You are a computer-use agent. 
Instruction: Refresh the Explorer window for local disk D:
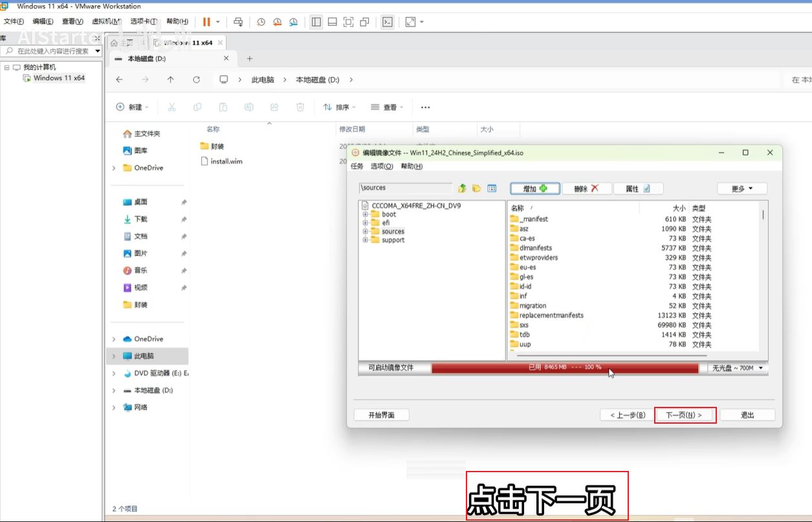click(x=196, y=80)
